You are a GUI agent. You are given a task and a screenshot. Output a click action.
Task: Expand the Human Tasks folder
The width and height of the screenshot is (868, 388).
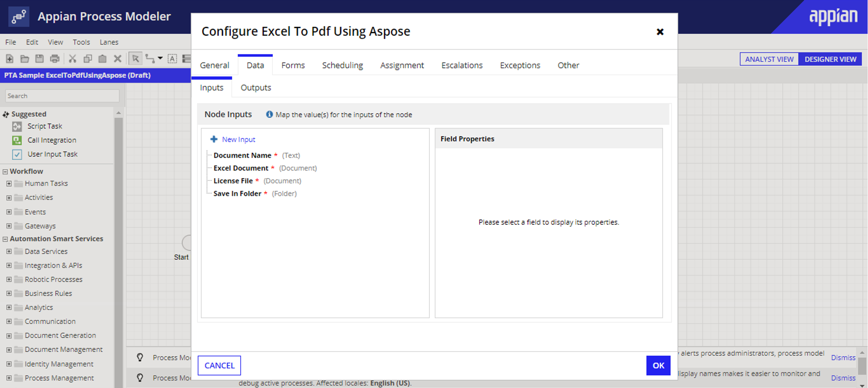9,183
